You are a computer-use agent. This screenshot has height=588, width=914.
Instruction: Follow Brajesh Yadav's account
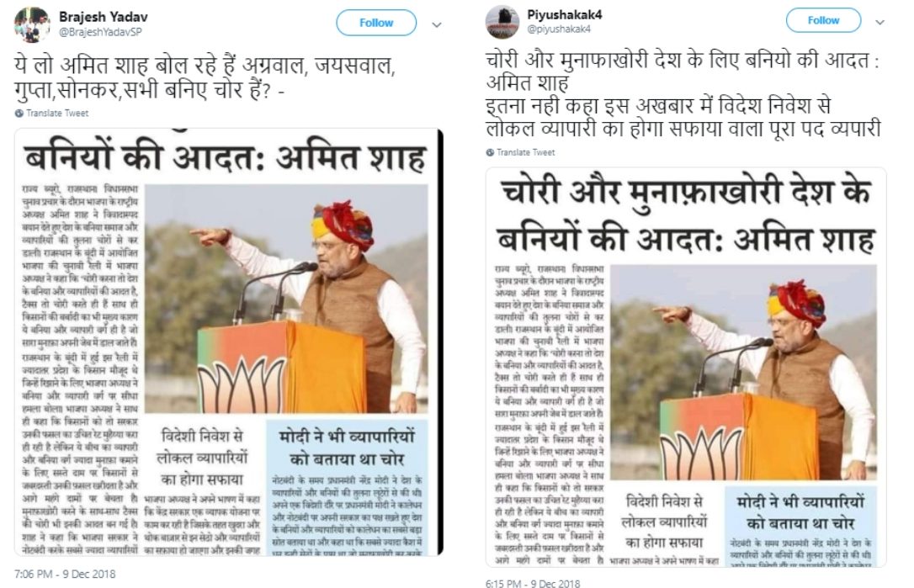376,23
